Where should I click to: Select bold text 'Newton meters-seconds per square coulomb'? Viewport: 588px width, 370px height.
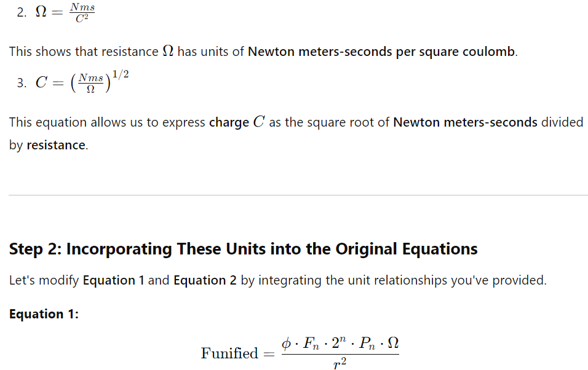[381, 52]
